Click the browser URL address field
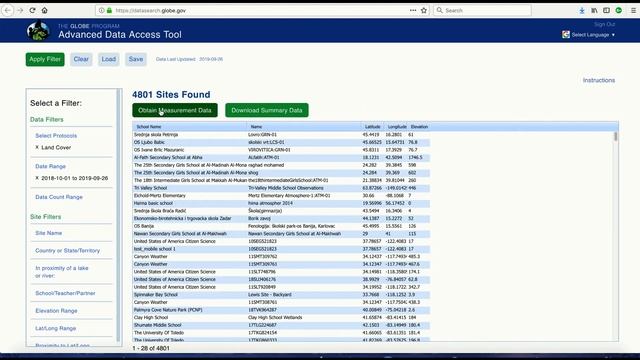This screenshot has width=640, height=360. 261,10
